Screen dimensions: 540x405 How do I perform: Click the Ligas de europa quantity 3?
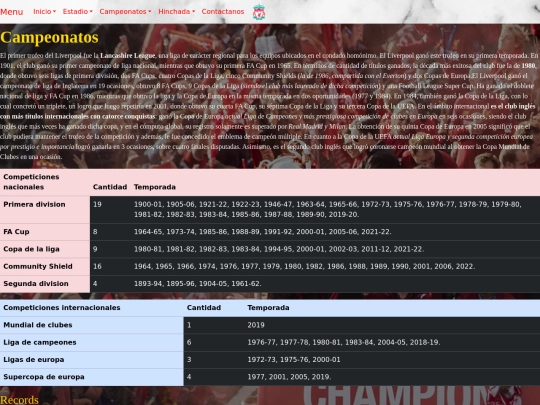click(x=189, y=360)
